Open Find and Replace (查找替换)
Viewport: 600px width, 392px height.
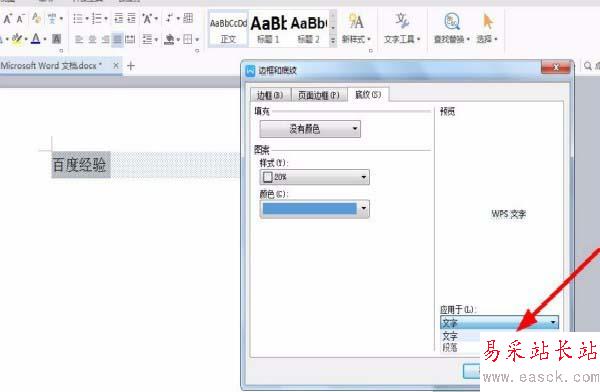[452, 28]
